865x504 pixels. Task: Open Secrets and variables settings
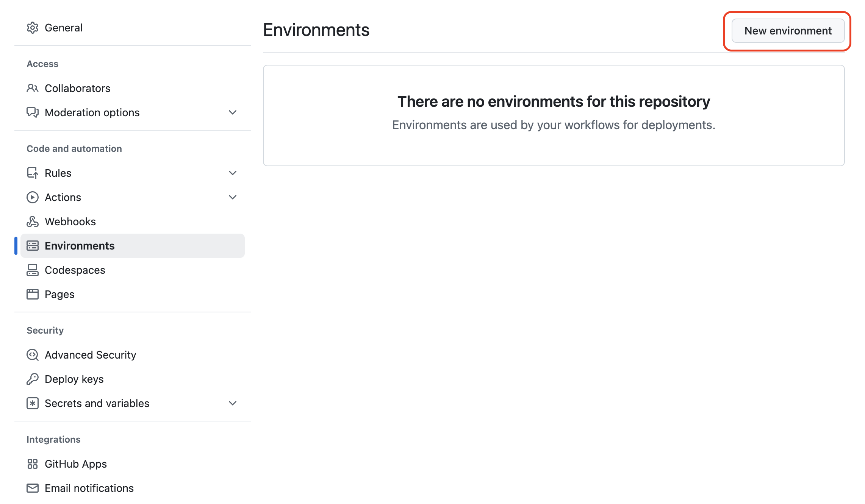pyautogui.click(x=97, y=403)
